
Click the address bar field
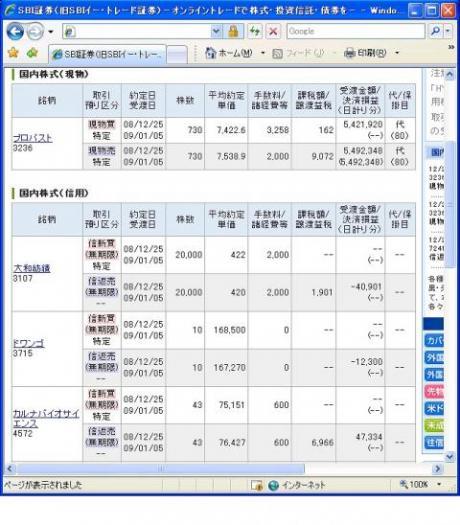tap(137, 31)
